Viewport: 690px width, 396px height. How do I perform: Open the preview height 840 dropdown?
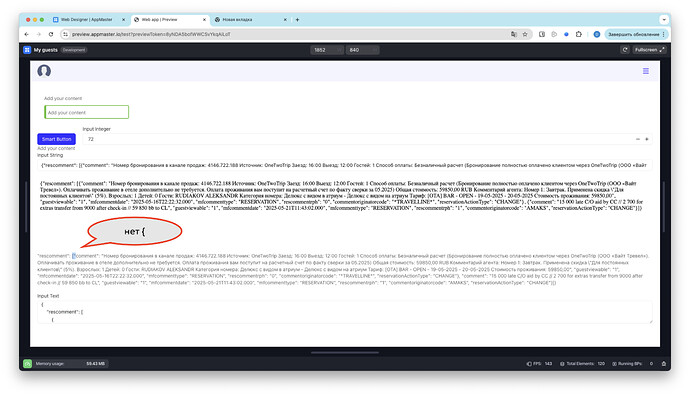pyautogui.click(x=362, y=50)
